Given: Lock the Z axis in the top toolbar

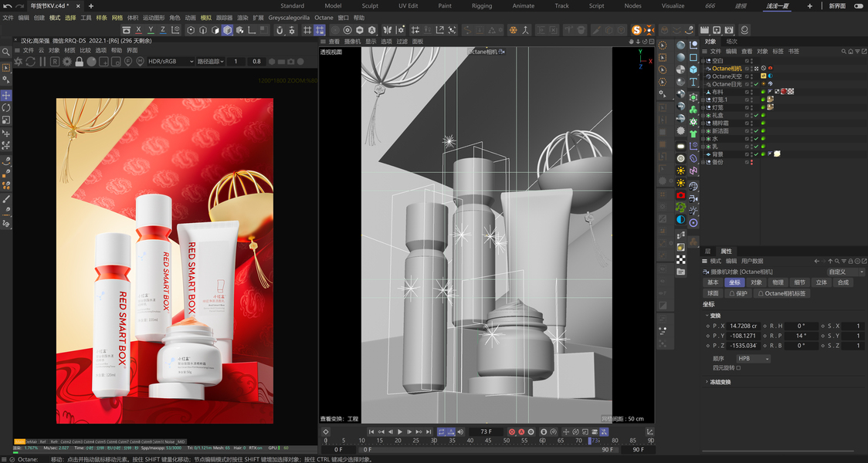Looking at the screenshot, I should tap(163, 30).
